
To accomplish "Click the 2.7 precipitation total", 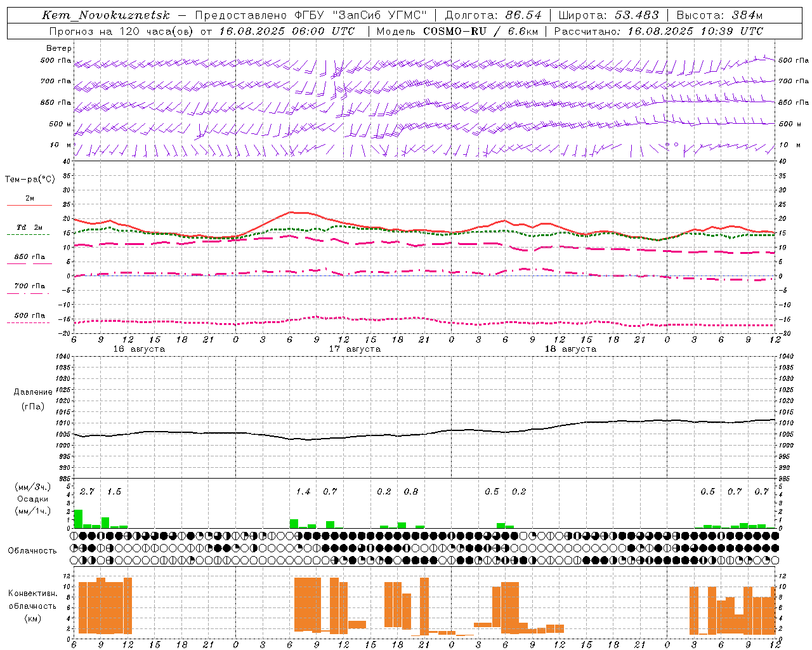I will click(x=87, y=492).
